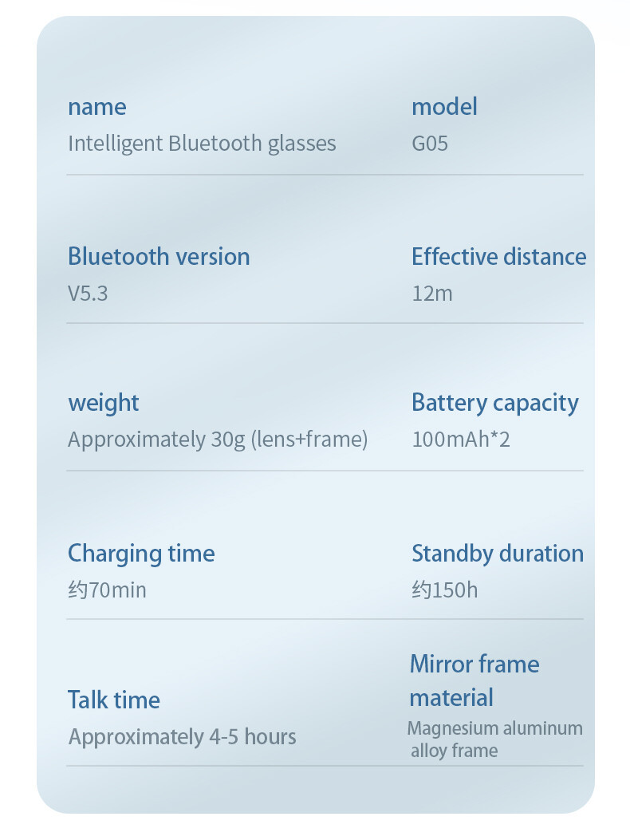Select the 100mAh*2 battery value
The width and height of the screenshot is (630, 840).
pyautogui.click(x=460, y=440)
